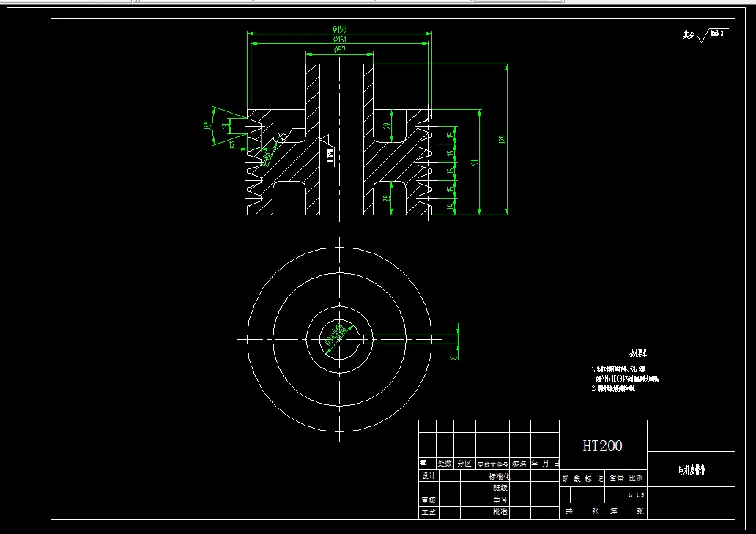The image size is (756, 534).
Task: Click the 电机皮带轮 part name in title block
Action: [692, 470]
